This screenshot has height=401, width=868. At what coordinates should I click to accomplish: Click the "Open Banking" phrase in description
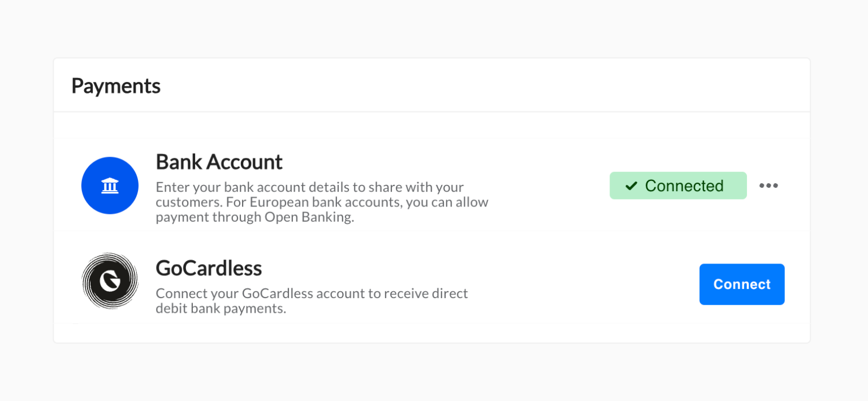[x=308, y=217]
